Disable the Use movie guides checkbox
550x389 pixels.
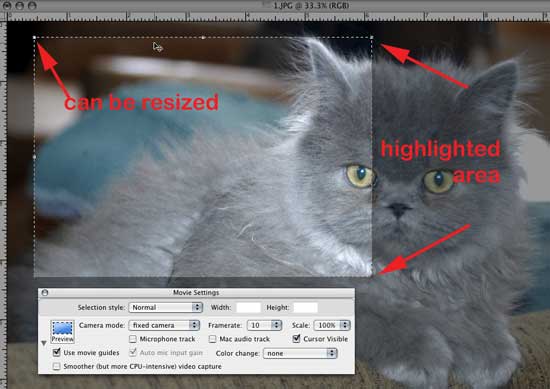click(56, 352)
